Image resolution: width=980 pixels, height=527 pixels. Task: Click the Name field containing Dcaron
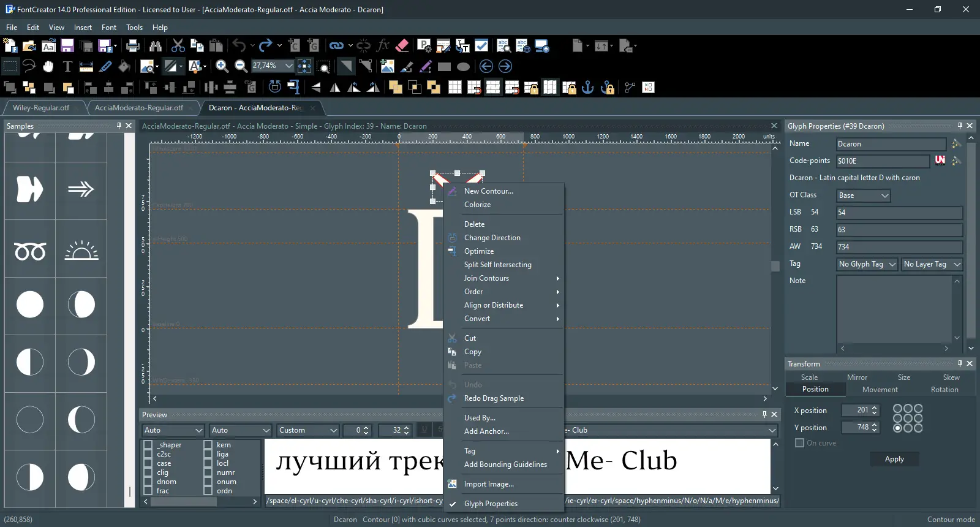click(891, 144)
